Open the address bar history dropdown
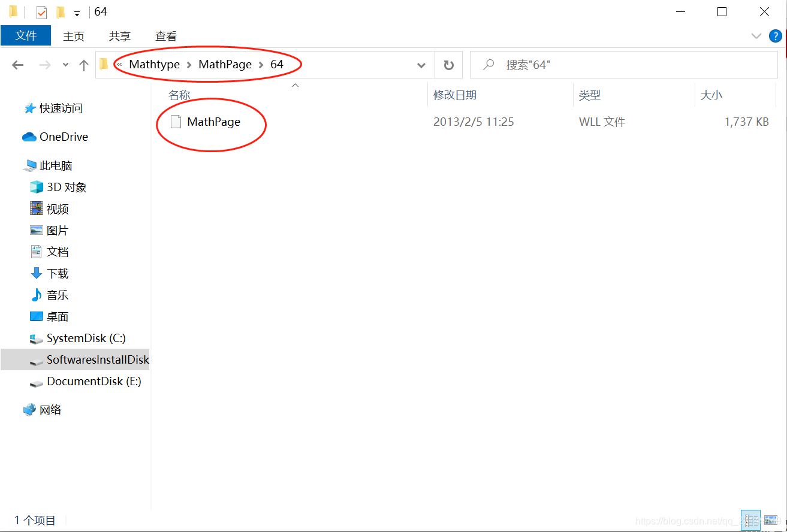The height and width of the screenshot is (532, 787). [421, 65]
